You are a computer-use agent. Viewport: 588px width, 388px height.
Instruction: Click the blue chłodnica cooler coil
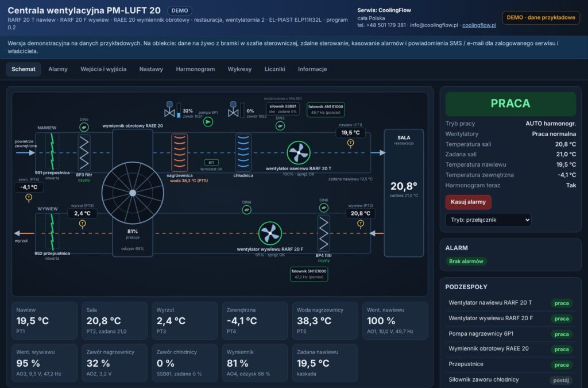(x=243, y=153)
